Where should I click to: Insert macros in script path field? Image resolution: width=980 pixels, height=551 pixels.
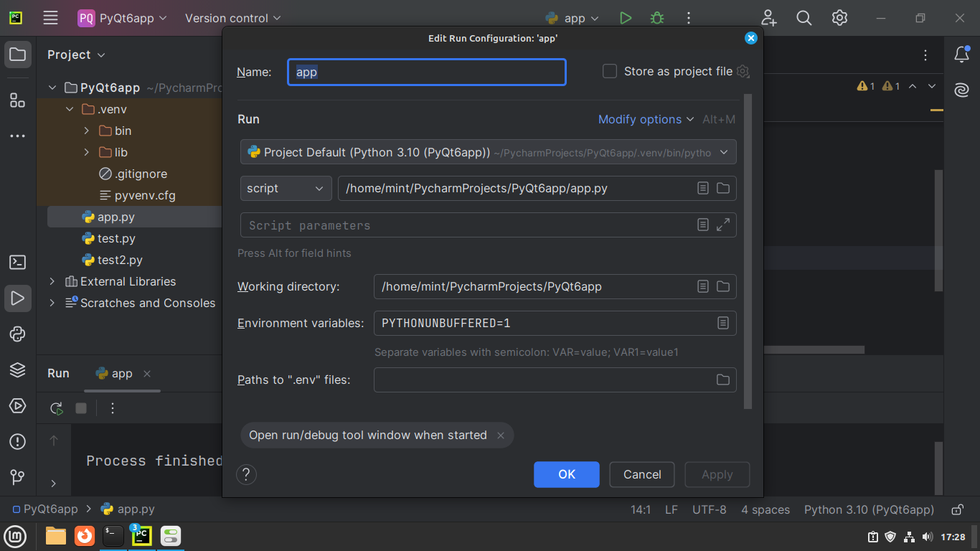[x=703, y=188]
